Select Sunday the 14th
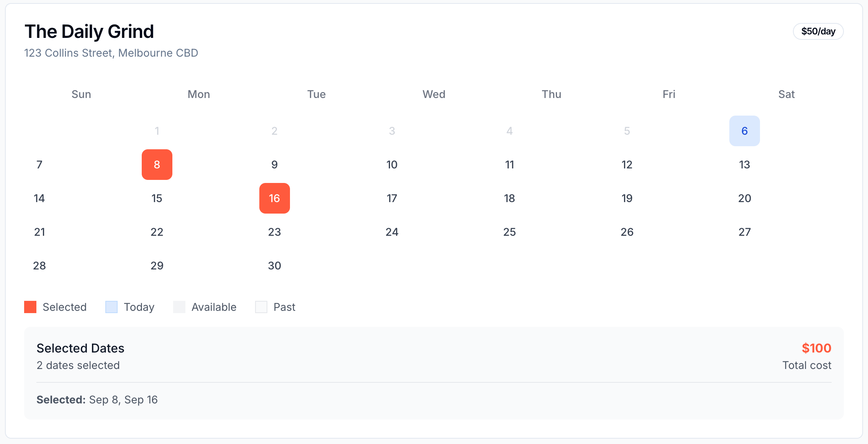The image size is (868, 444). pyautogui.click(x=39, y=198)
